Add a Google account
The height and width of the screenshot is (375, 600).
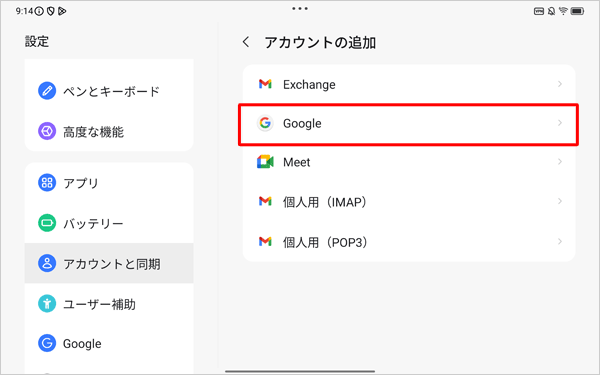(x=409, y=123)
